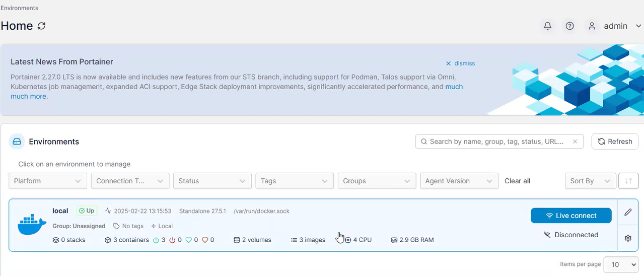Click the green healthy heart icon
This screenshot has width=644, height=276.
click(189, 240)
